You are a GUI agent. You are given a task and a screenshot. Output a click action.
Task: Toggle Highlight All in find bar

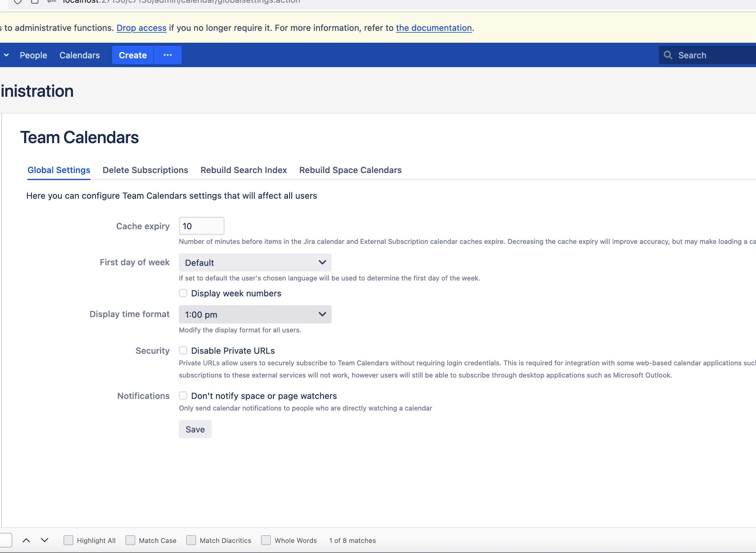[x=68, y=540]
